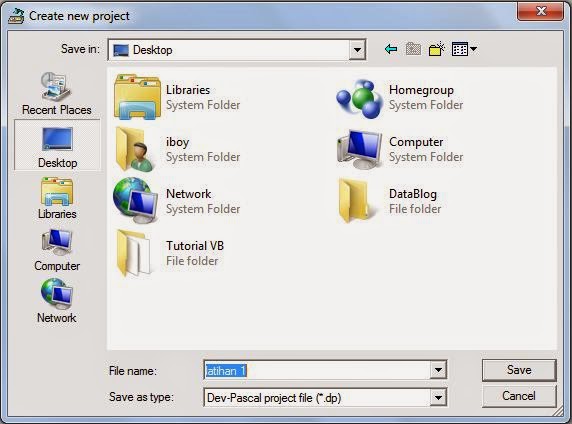
Task: Create a new folder with toolbar icon
Action: tap(437, 49)
